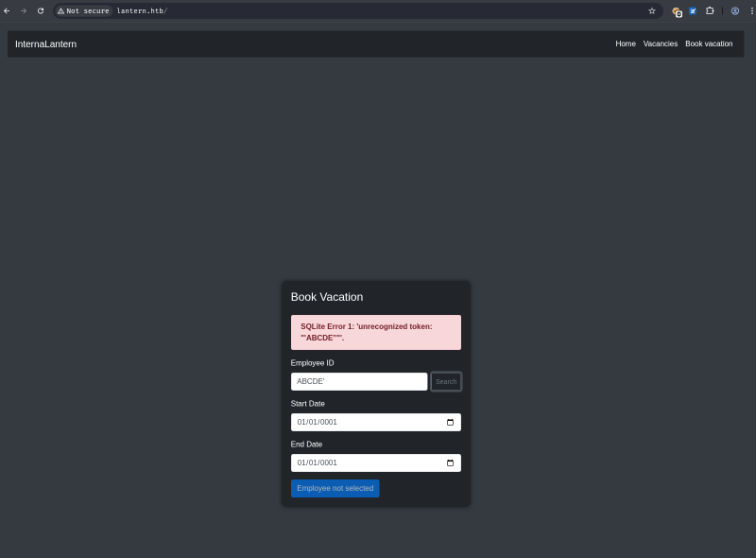Click the InternaLantern brand link
This screenshot has width=756, height=558.
click(45, 44)
